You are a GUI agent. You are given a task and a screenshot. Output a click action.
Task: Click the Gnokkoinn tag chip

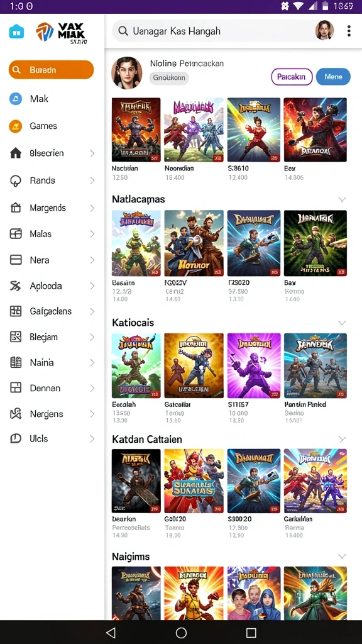(x=168, y=77)
